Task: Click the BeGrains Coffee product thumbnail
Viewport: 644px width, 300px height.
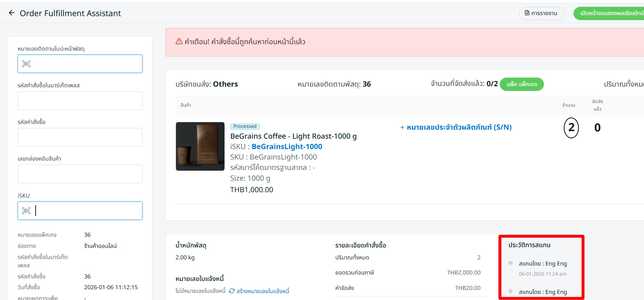Action: coord(200,146)
